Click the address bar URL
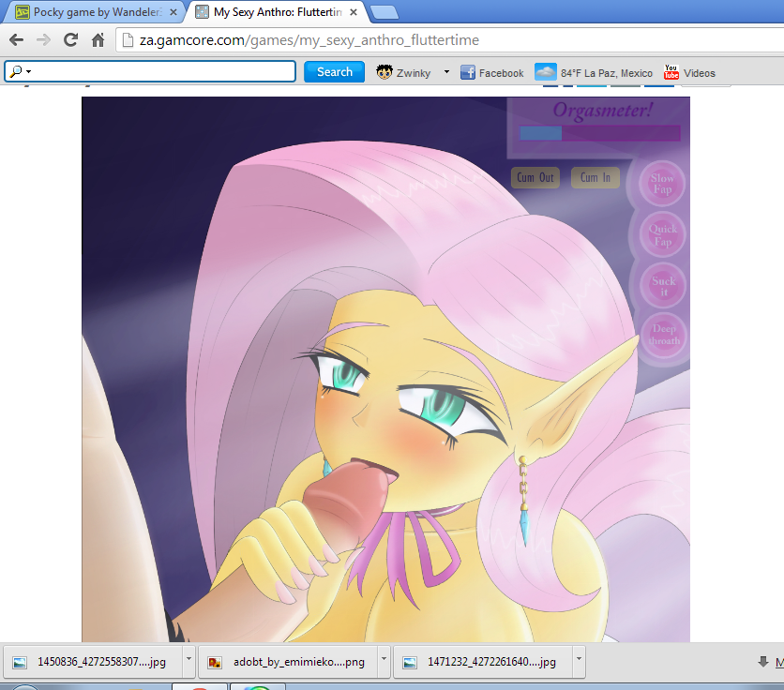 [x=309, y=40]
